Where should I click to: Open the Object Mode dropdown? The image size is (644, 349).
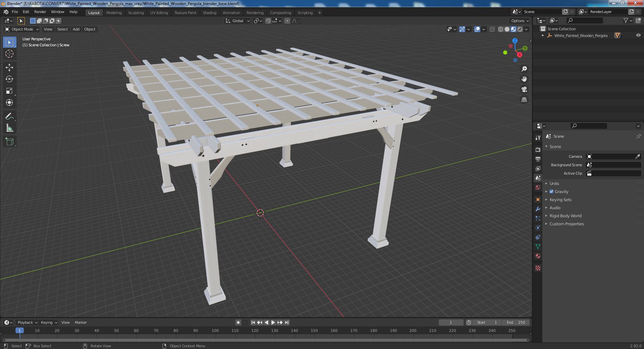(x=22, y=29)
